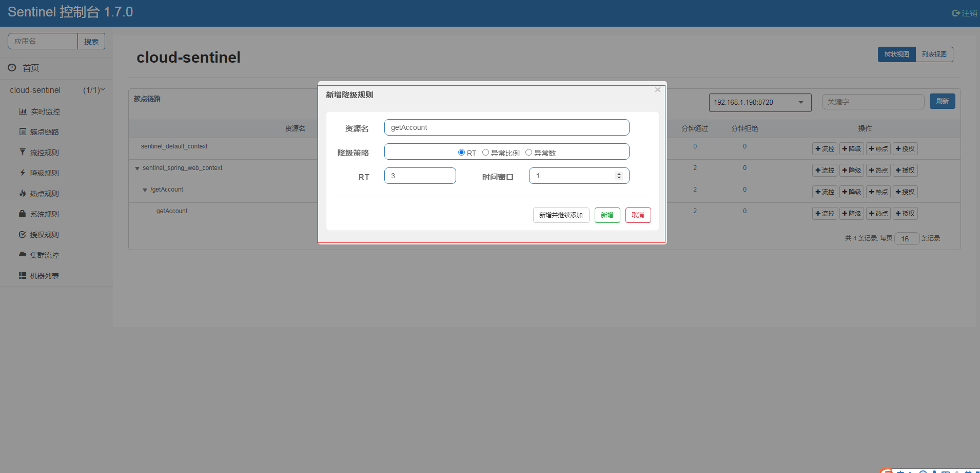Viewport: 980px width, 473px height.
Task: Click the 应用名 search input
Action: click(43, 41)
